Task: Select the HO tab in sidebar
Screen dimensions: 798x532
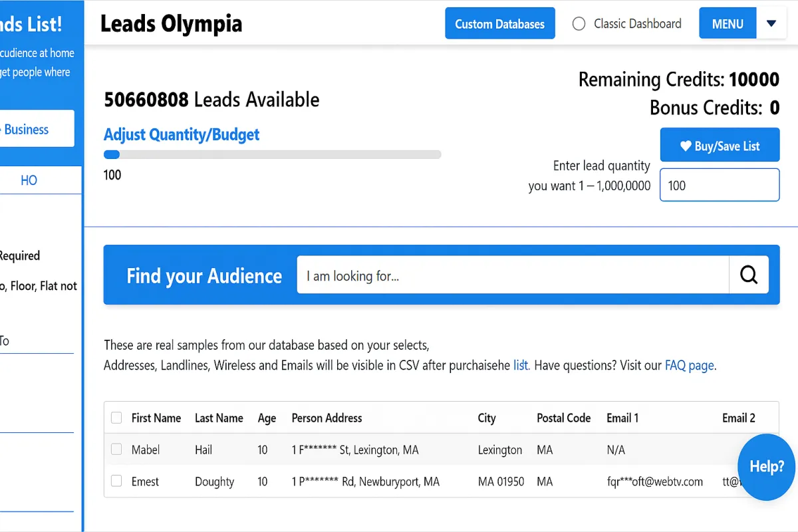Action: [x=29, y=180]
